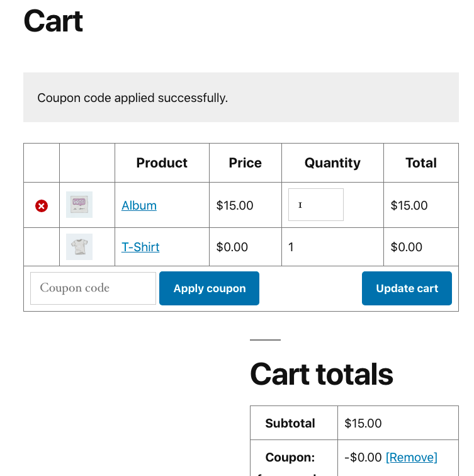This screenshot has width=474, height=476.
Task: Click the Cart totals heading
Action: click(x=322, y=375)
